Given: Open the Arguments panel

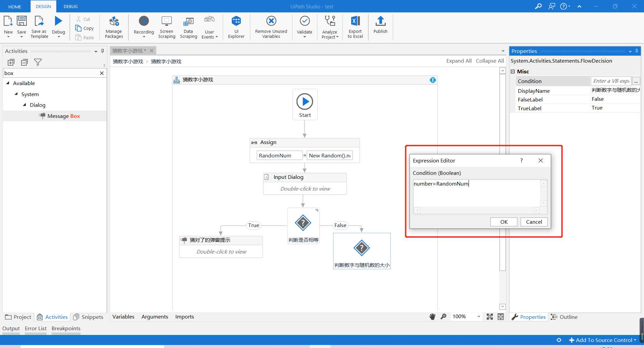Looking at the screenshot, I should 155,317.
